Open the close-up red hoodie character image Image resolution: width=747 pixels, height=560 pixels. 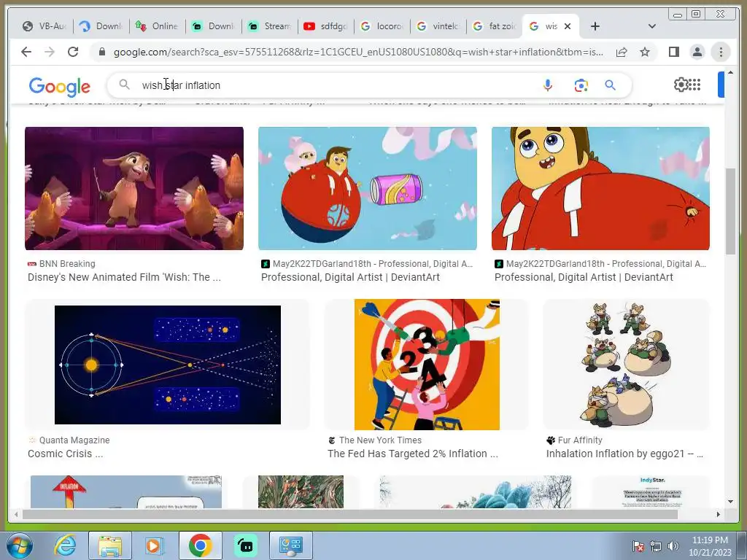pyautogui.click(x=600, y=188)
